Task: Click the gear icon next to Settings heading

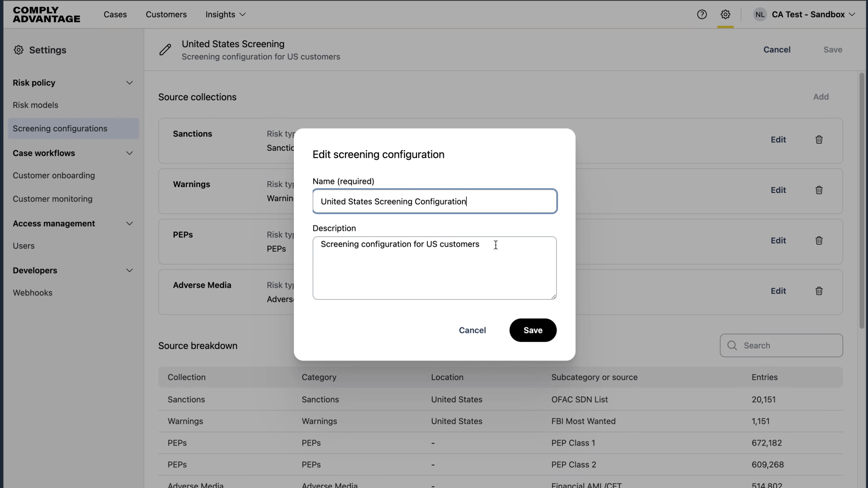Action: [19, 50]
